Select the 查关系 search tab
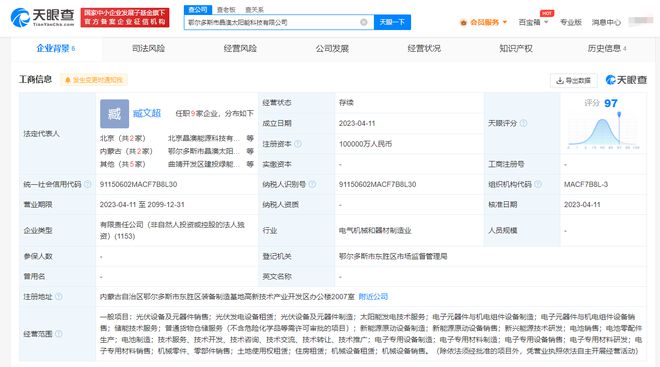 (x=255, y=10)
